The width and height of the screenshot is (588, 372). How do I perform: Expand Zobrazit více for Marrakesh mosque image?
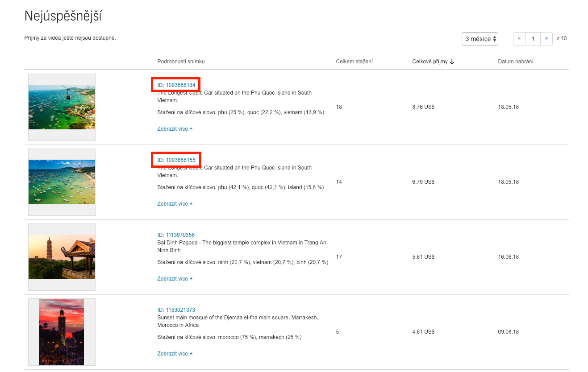[x=175, y=354]
